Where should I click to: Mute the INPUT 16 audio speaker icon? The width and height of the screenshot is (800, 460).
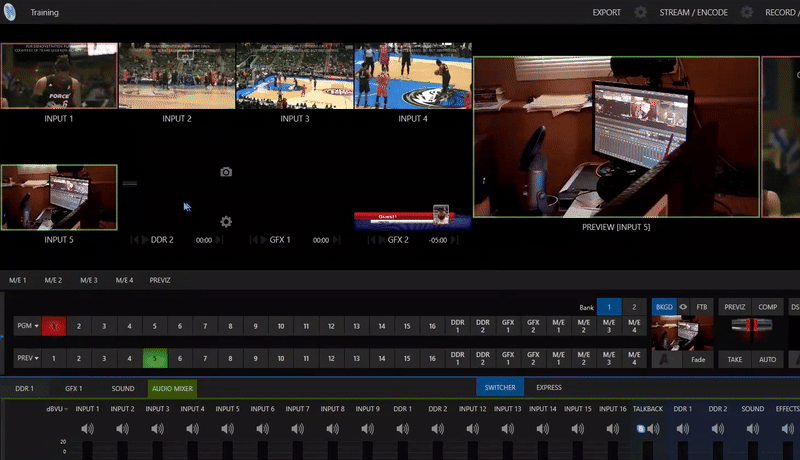pos(613,429)
